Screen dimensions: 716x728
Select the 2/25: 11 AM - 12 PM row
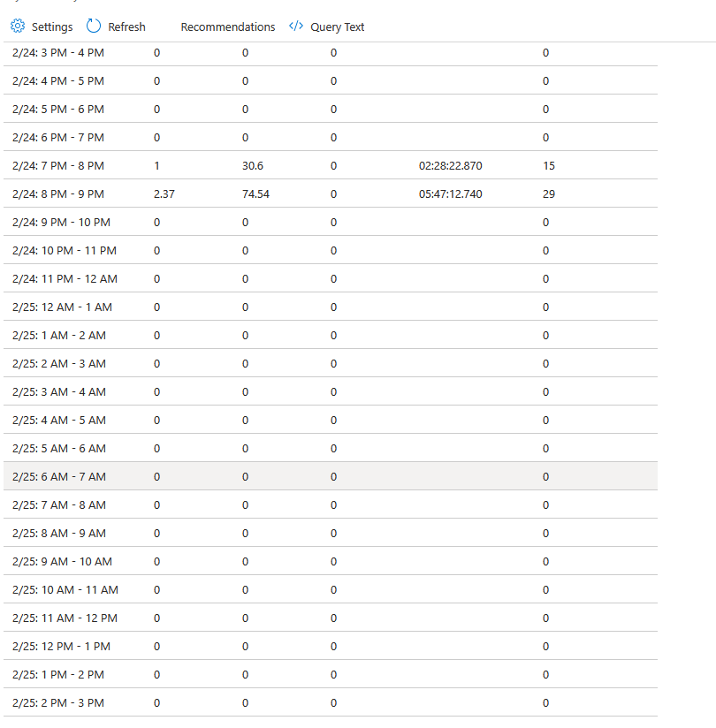tap(331, 618)
